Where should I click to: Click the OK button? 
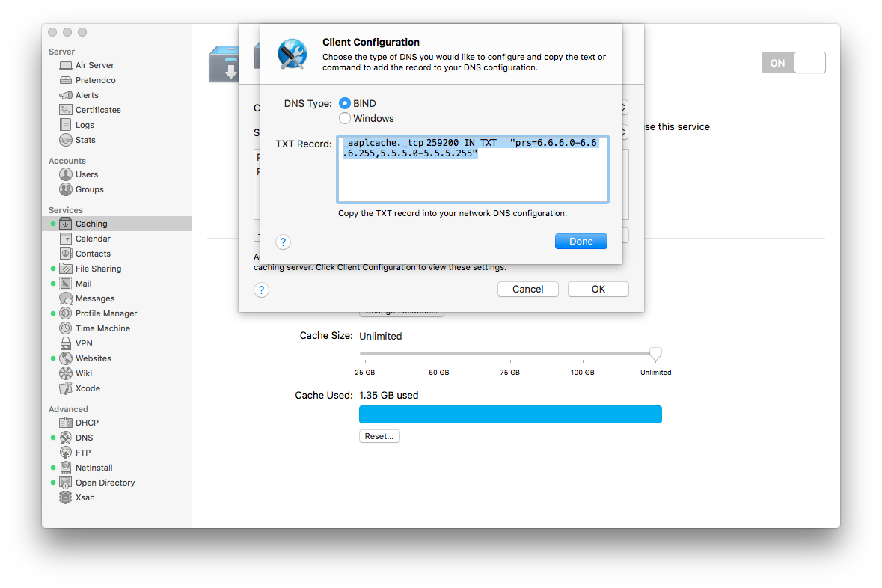pyautogui.click(x=598, y=290)
